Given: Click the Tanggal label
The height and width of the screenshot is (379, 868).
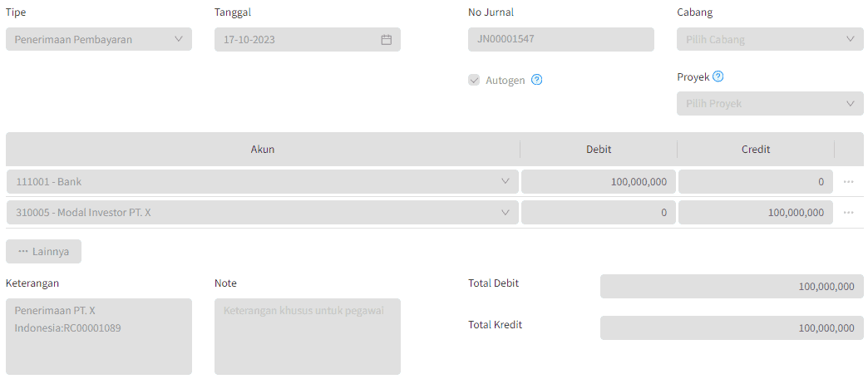Looking at the screenshot, I should 233,12.
